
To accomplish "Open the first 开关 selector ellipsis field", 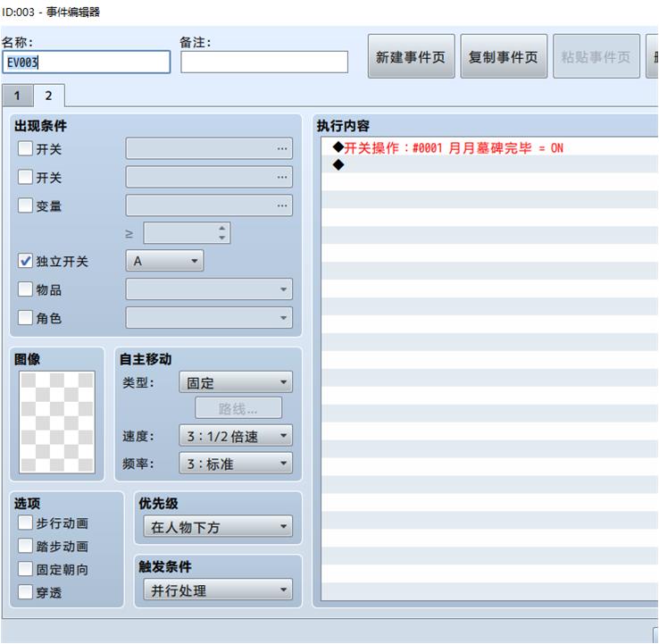I will [209, 148].
